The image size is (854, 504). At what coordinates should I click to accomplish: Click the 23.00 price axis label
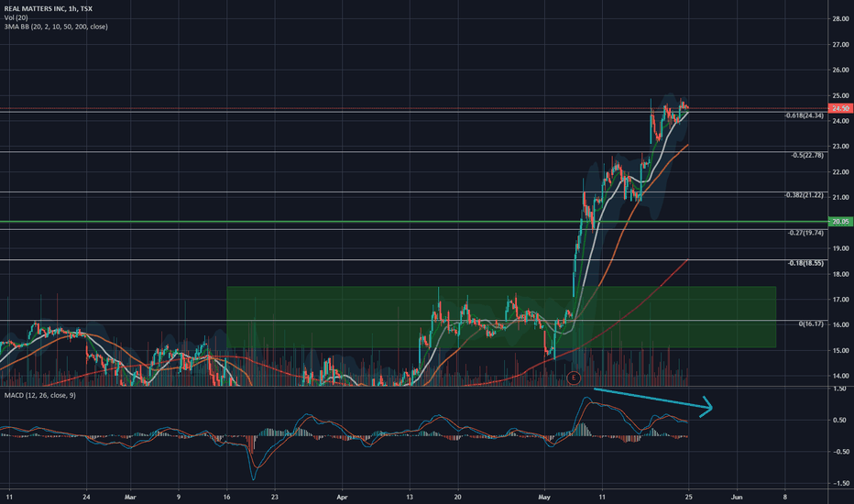click(x=841, y=146)
